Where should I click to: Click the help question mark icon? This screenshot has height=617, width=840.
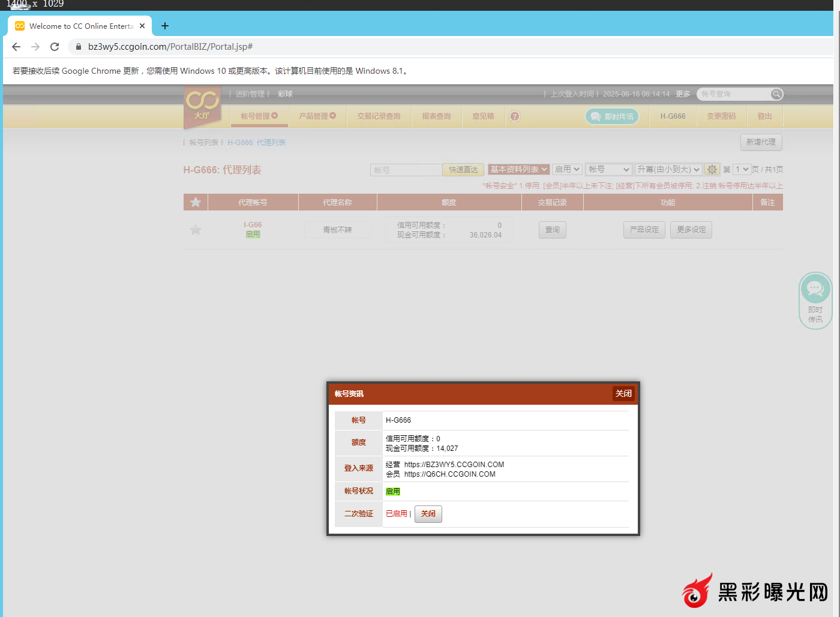[x=515, y=116]
